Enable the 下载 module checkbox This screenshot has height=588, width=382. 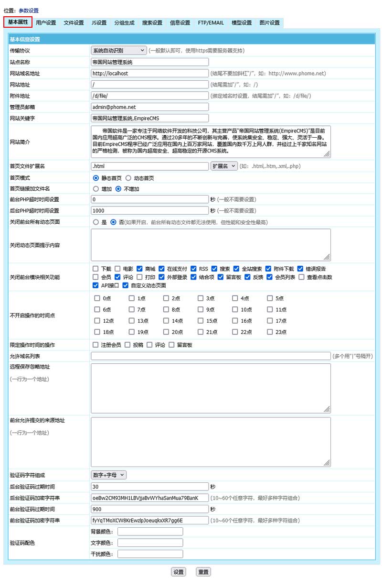[95, 269]
